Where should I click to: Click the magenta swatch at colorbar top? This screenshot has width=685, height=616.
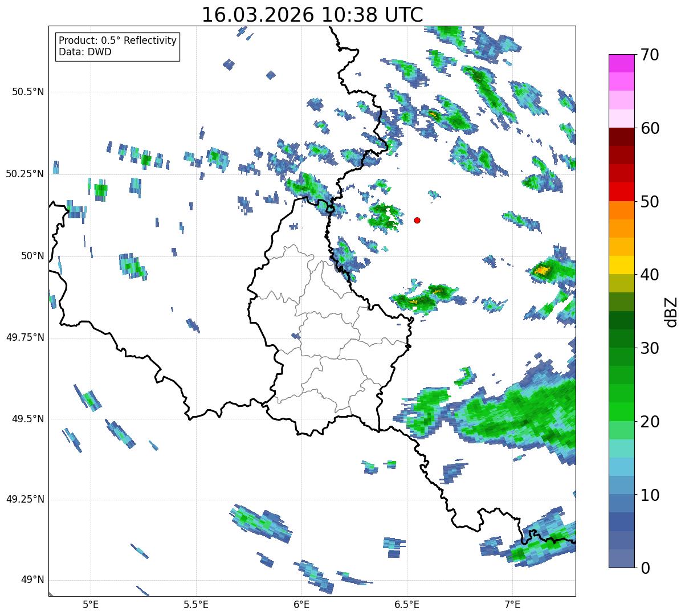click(x=621, y=63)
